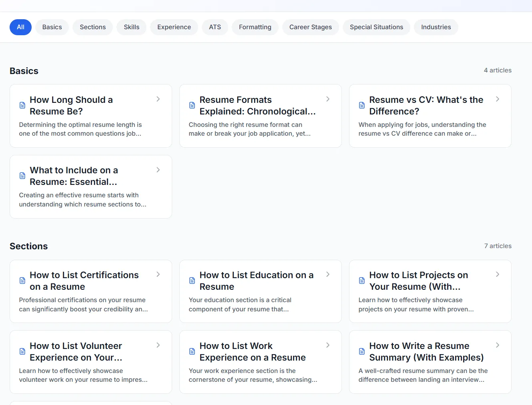Click the Sections section heading
This screenshot has width=532, height=405.
[29, 246]
